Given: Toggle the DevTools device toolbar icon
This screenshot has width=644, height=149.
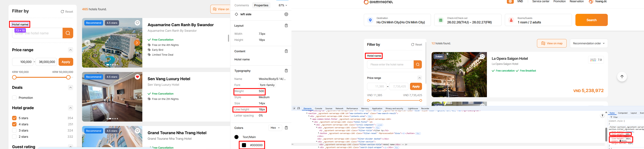Looking at the screenshot, I should (x=298, y=108).
